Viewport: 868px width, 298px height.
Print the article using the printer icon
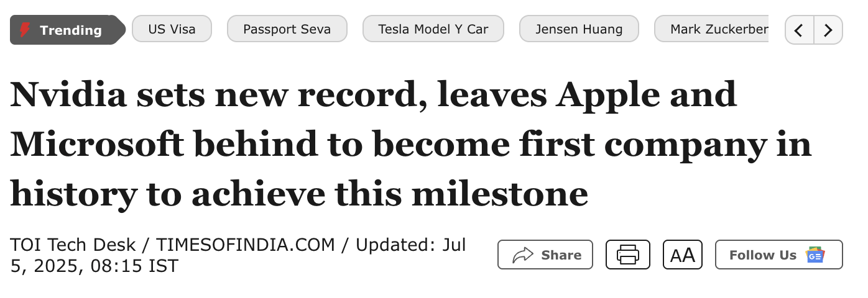627,255
